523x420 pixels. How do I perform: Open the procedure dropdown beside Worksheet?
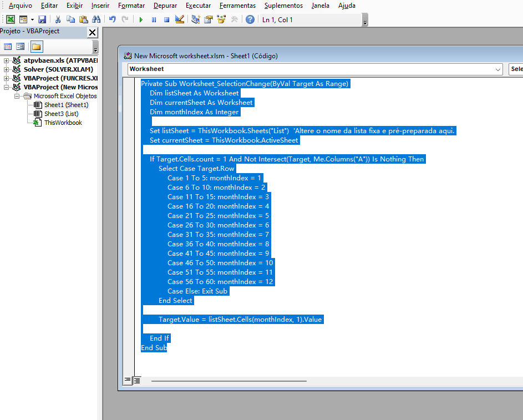coord(516,69)
